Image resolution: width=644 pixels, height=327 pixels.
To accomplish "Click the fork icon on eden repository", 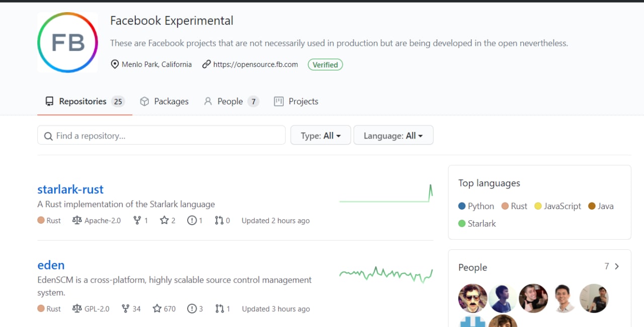I will (126, 308).
